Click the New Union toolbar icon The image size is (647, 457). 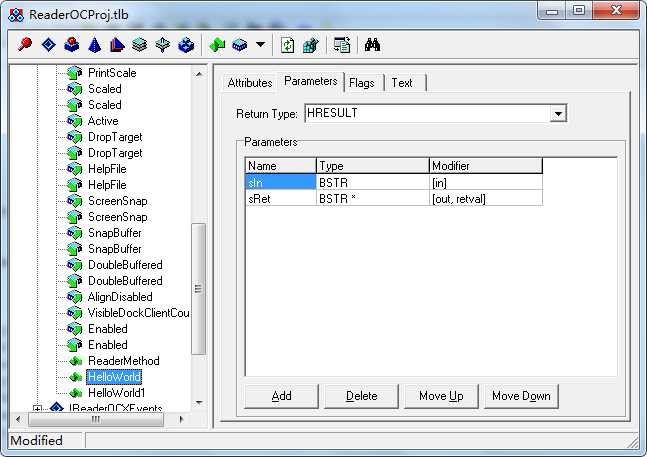pyautogui.click(x=163, y=45)
